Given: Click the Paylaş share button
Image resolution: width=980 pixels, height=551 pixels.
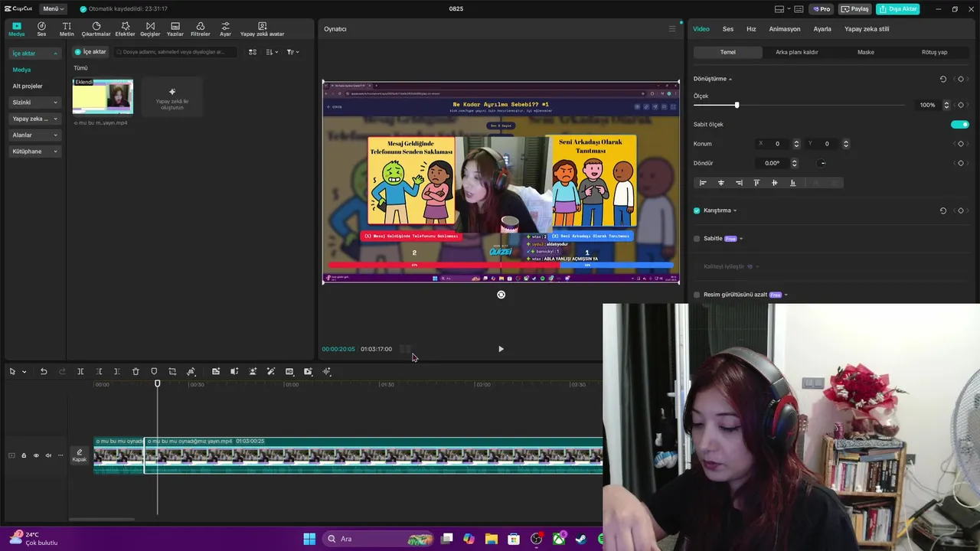Looking at the screenshot, I should pos(855,9).
